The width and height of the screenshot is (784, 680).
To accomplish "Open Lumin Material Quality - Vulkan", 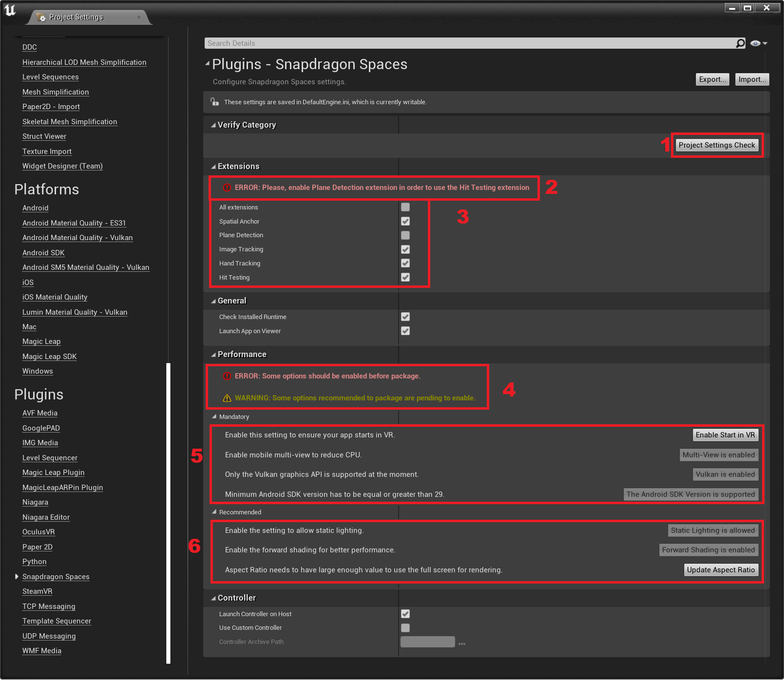I will coord(75,312).
